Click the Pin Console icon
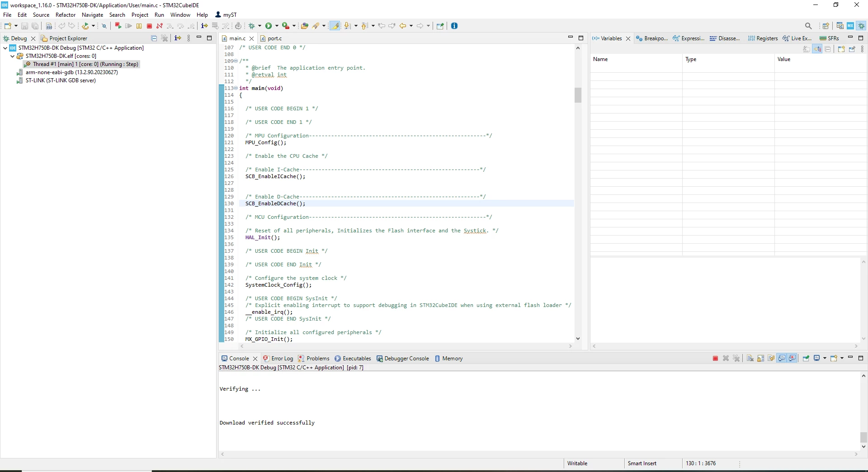Image resolution: width=868 pixels, height=472 pixels. click(x=806, y=359)
